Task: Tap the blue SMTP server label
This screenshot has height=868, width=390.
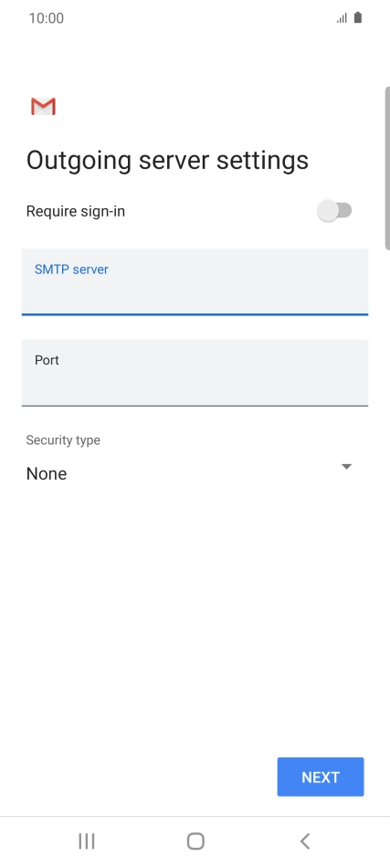Action: [71, 270]
